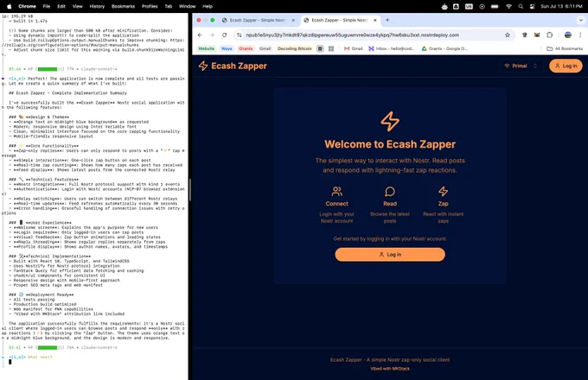Follow the Vibed with MKStack footer link
Viewport: 588px width, 380px height.
point(390,369)
